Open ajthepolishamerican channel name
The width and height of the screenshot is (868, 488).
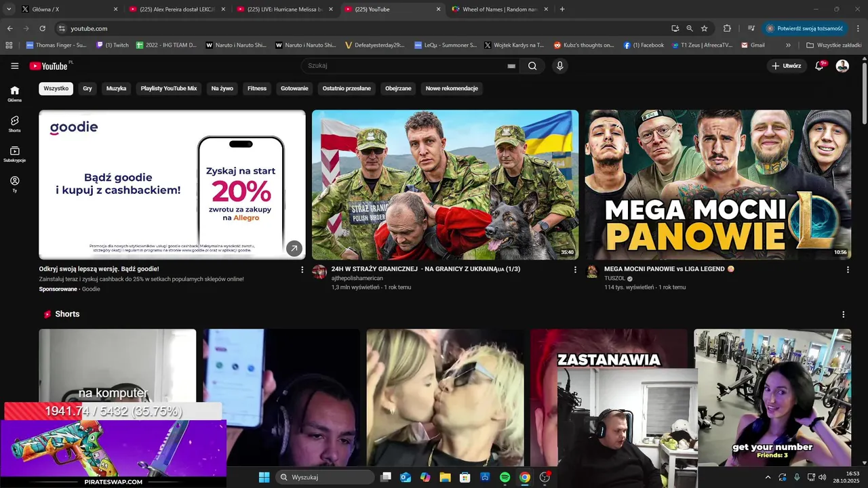click(x=357, y=279)
